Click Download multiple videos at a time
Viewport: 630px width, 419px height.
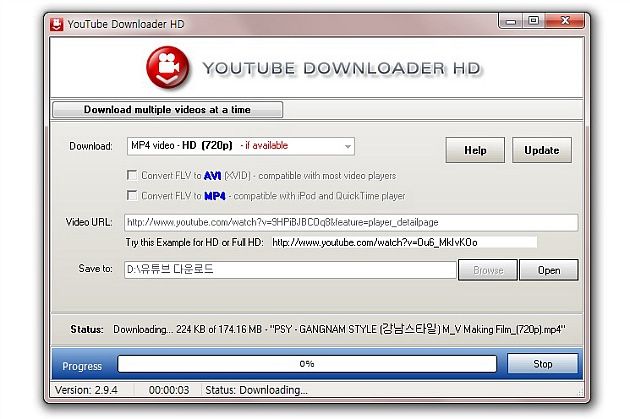click(168, 110)
